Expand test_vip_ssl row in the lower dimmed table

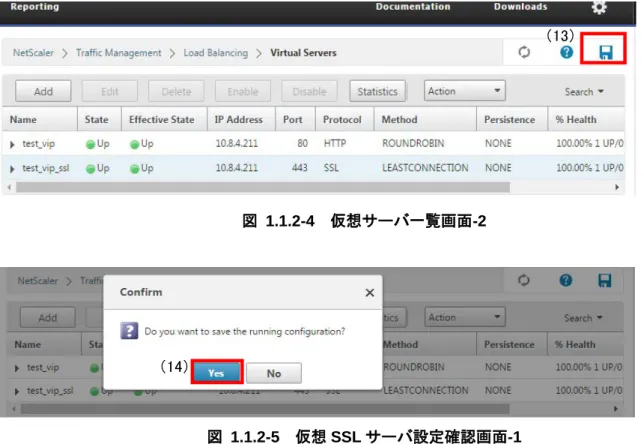17,391
